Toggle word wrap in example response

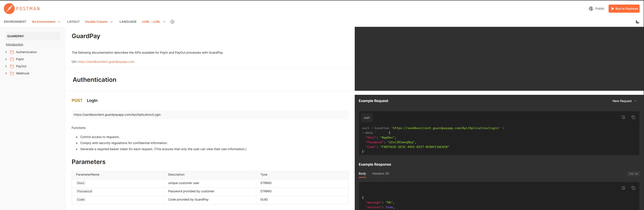click(623, 188)
